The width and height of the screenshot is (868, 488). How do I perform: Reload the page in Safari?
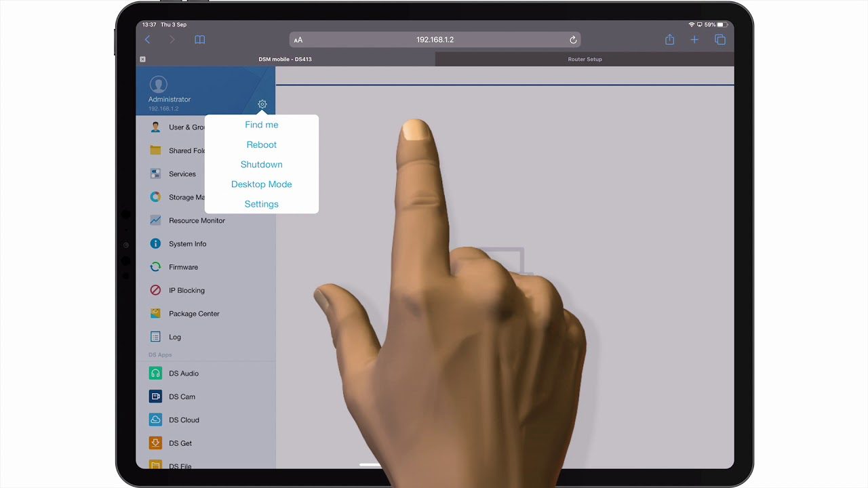[x=573, y=40]
